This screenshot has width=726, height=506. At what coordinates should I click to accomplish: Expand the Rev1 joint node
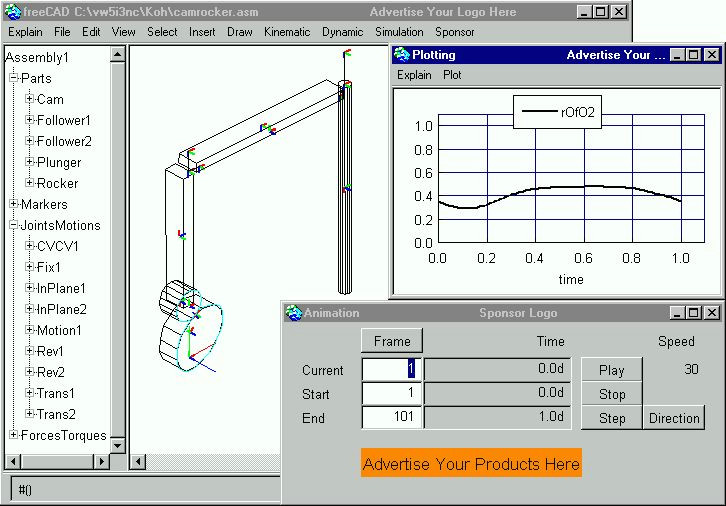[29, 350]
